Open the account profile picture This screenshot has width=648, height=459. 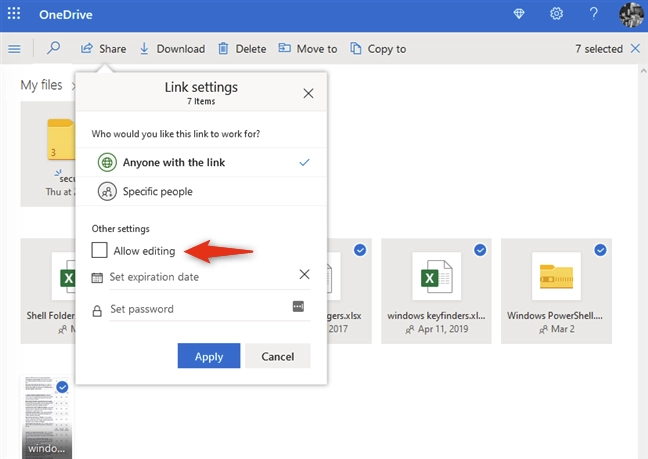tap(631, 14)
